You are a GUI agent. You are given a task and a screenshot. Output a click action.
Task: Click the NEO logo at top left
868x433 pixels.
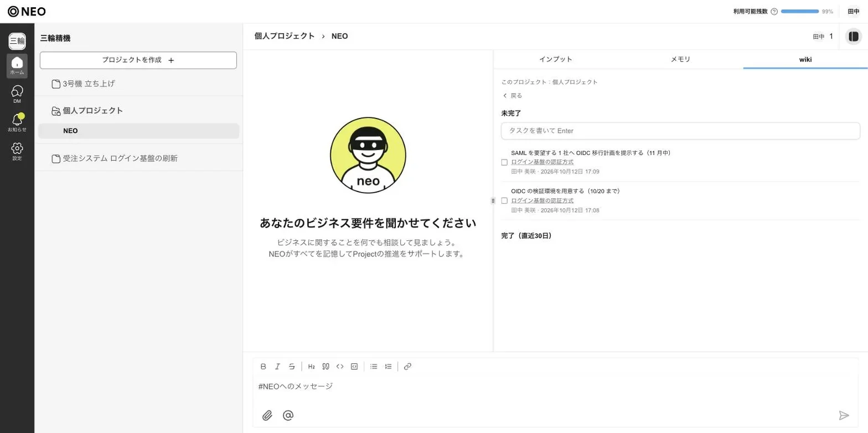pos(27,12)
